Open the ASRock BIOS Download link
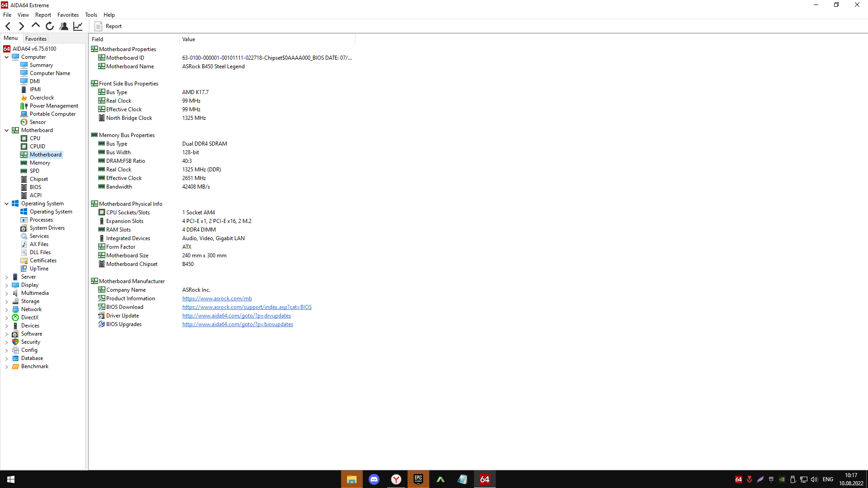This screenshot has width=868, height=488. tap(247, 307)
